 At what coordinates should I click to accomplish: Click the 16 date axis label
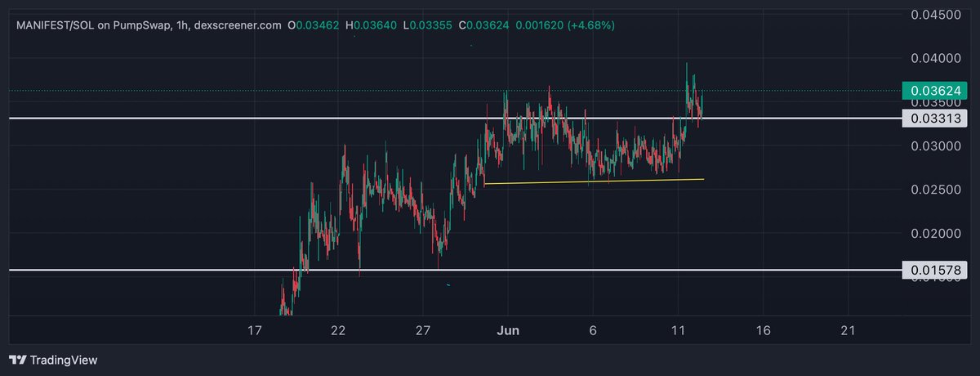[x=763, y=330]
